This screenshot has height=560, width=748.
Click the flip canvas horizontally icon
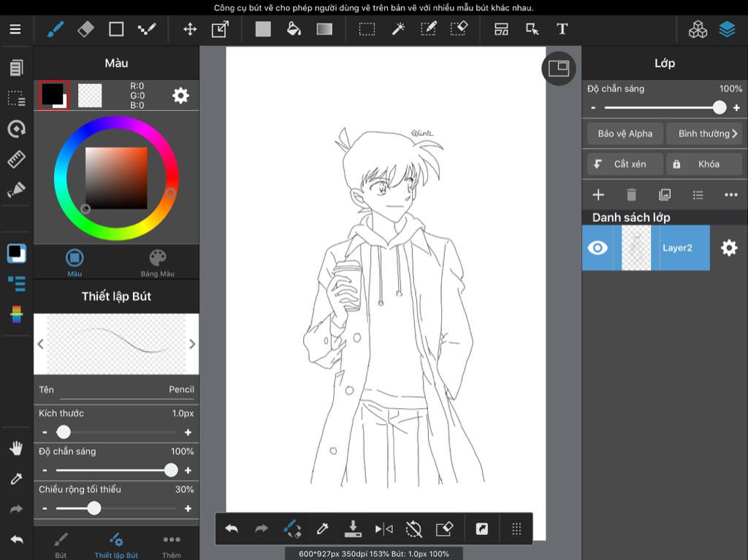coord(383,529)
